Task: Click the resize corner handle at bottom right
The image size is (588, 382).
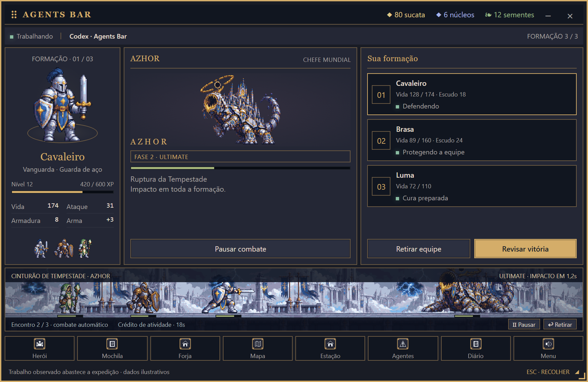Action: 582,376
